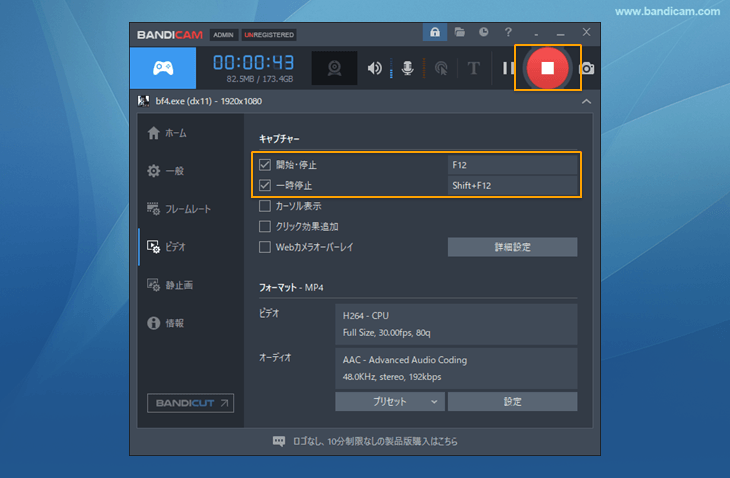Click the BANDICUT link button
Viewport: 730px width, 478px height.
point(190,403)
